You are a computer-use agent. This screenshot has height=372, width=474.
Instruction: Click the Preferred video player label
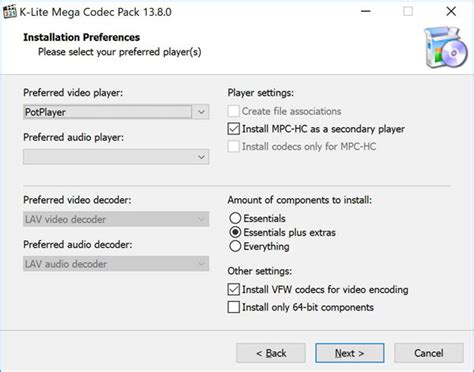pyautogui.click(x=73, y=92)
